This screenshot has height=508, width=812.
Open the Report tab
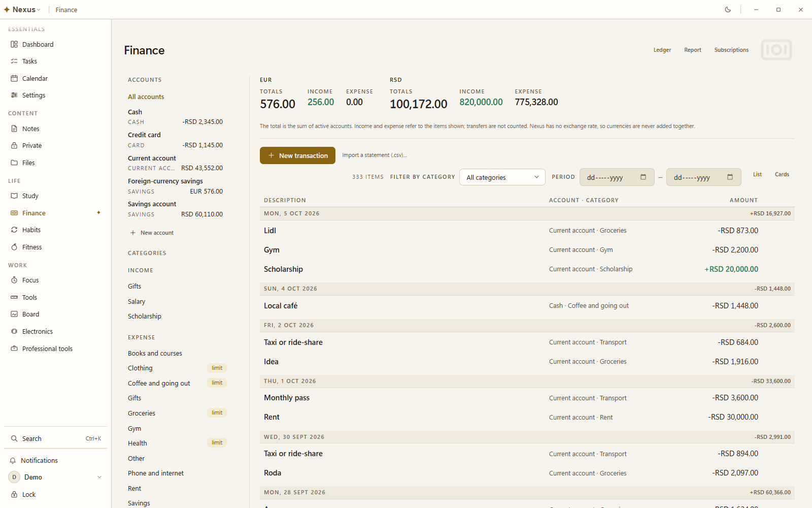[x=693, y=50]
